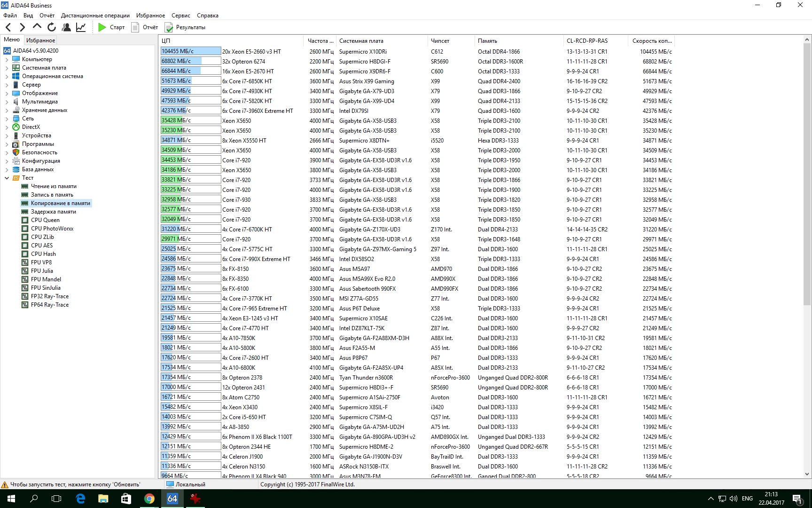Open the ENG language indicator
Screen dimensions: 812x508
(x=747, y=499)
